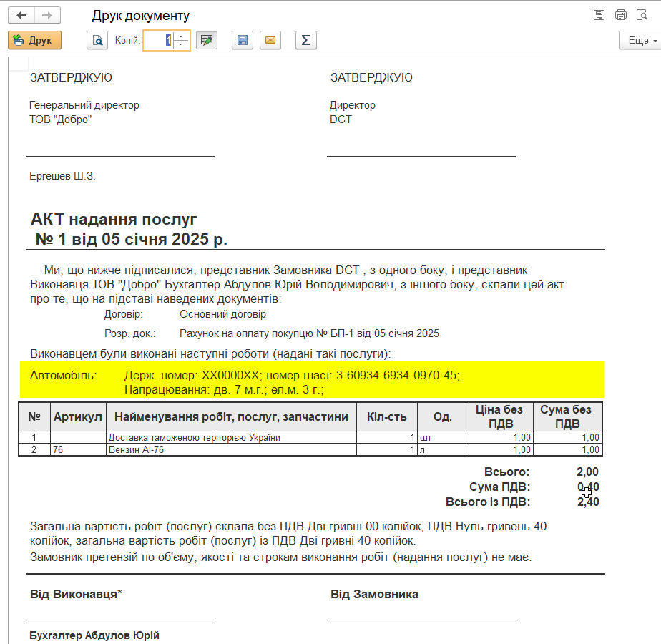Click the top-right printer icon

pos(620,15)
